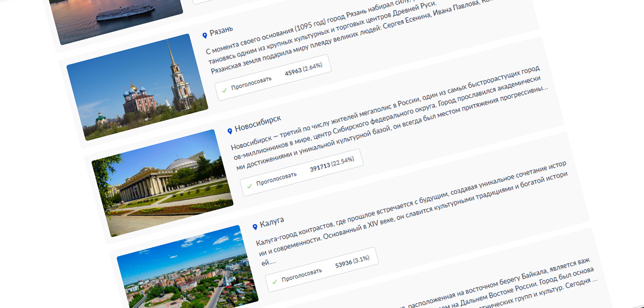Screen dimensions: 644x308
Task: Open the Новосибирск opera theatre photo
Action: pos(162,183)
